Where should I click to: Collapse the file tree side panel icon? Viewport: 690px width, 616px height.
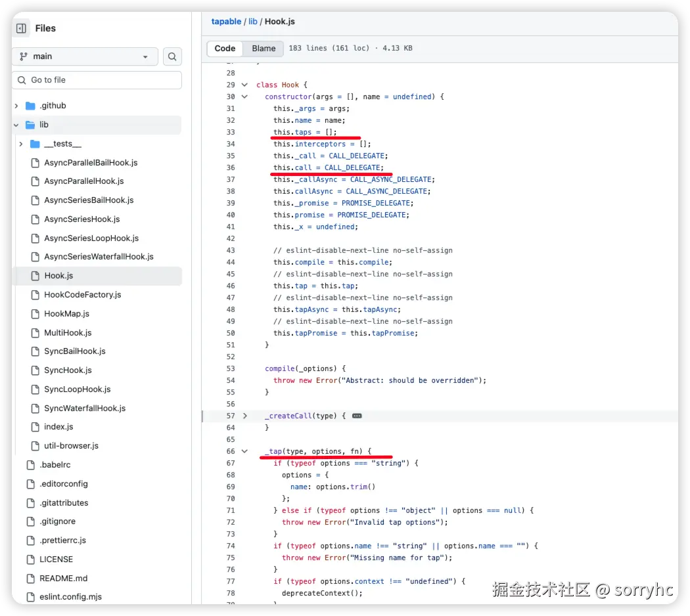pyautogui.click(x=21, y=29)
